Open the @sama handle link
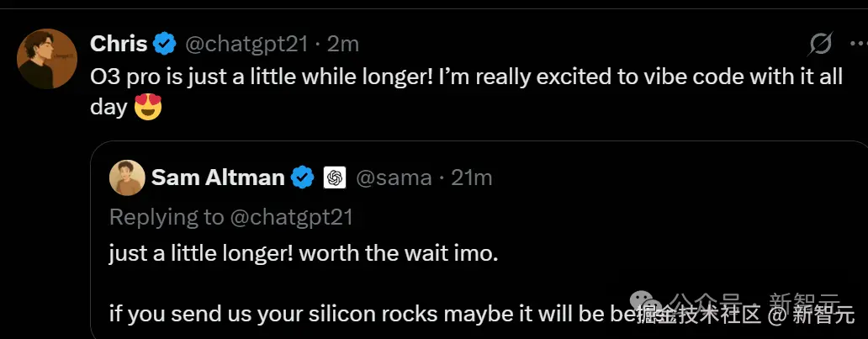The image size is (868, 339). tap(394, 177)
